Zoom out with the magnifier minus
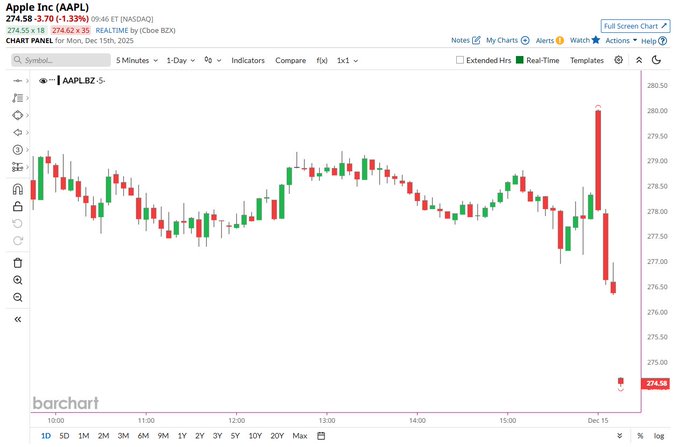Image resolution: width=680 pixels, height=447 pixels. [x=18, y=297]
